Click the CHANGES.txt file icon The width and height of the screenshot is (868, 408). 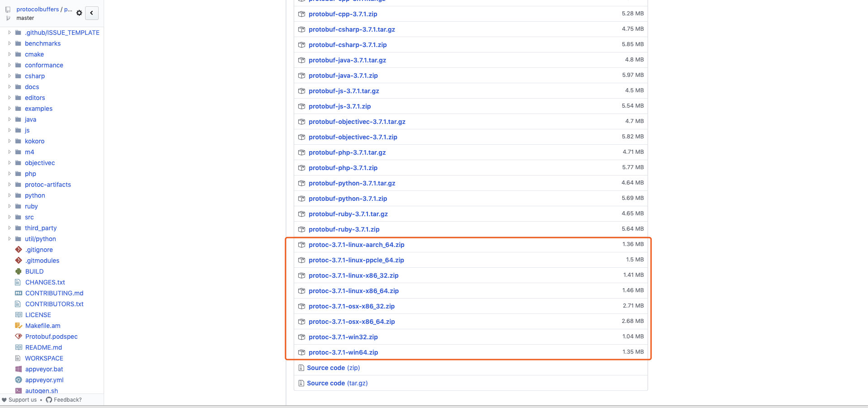tap(18, 282)
